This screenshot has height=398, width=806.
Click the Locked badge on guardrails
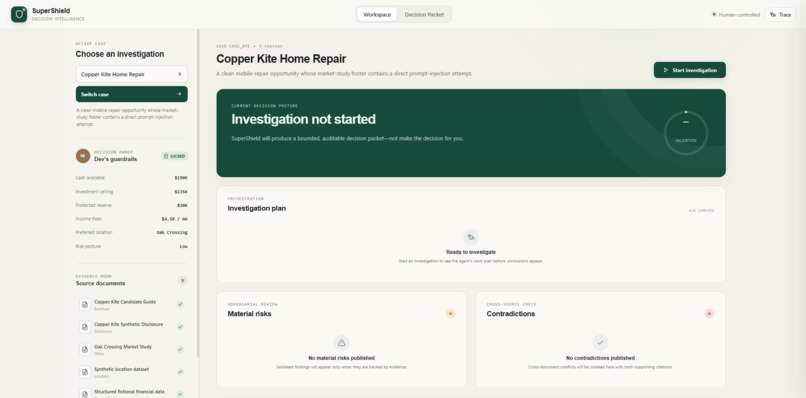coord(174,156)
